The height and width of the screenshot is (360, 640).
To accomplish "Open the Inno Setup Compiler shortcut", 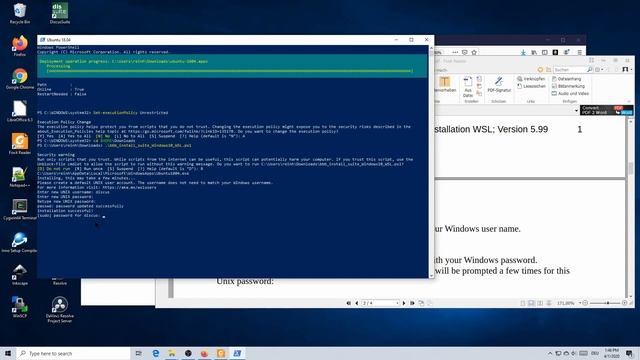I will pos(20,242).
